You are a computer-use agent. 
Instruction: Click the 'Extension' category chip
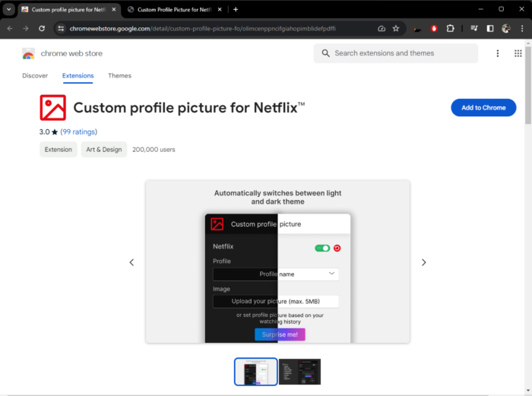pos(59,149)
